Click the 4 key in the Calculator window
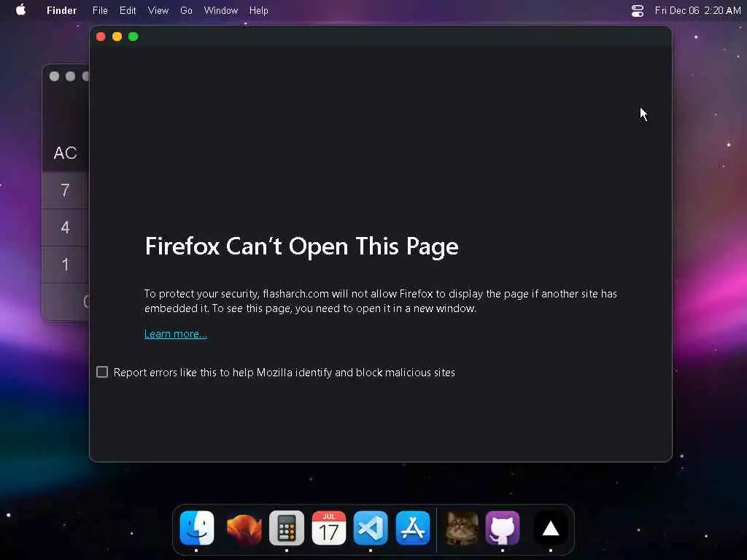The image size is (747, 560). [x=65, y=227]
